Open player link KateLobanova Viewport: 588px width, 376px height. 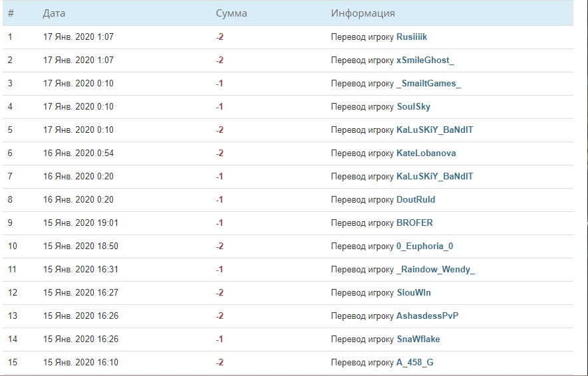pyautogui.click(x=426, y=153)
